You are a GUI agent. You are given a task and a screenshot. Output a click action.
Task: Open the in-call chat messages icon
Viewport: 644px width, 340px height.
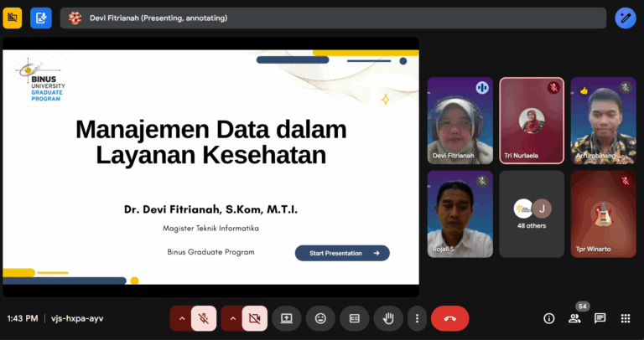600,319
